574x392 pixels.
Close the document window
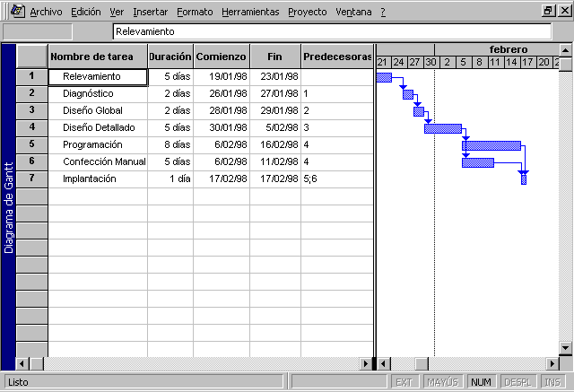[565, 11]
